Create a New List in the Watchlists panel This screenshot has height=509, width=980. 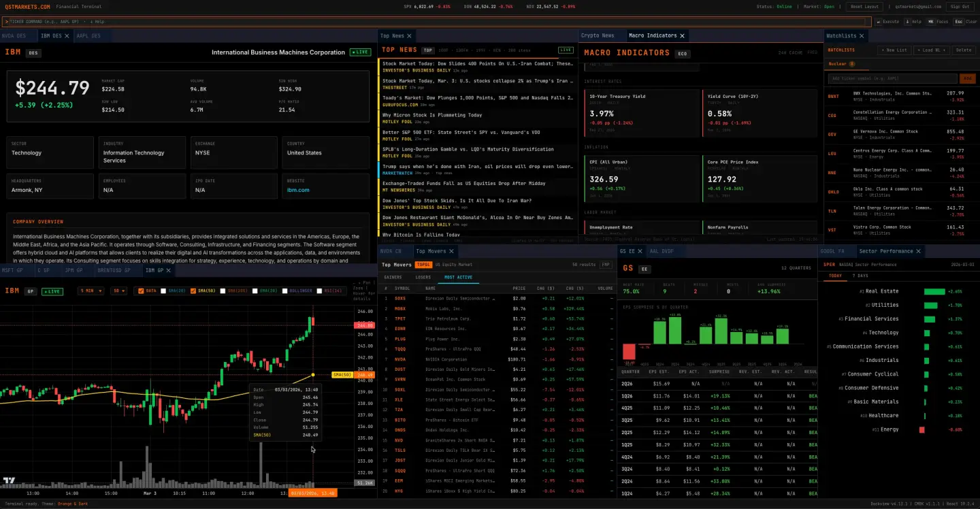point(893,50)
